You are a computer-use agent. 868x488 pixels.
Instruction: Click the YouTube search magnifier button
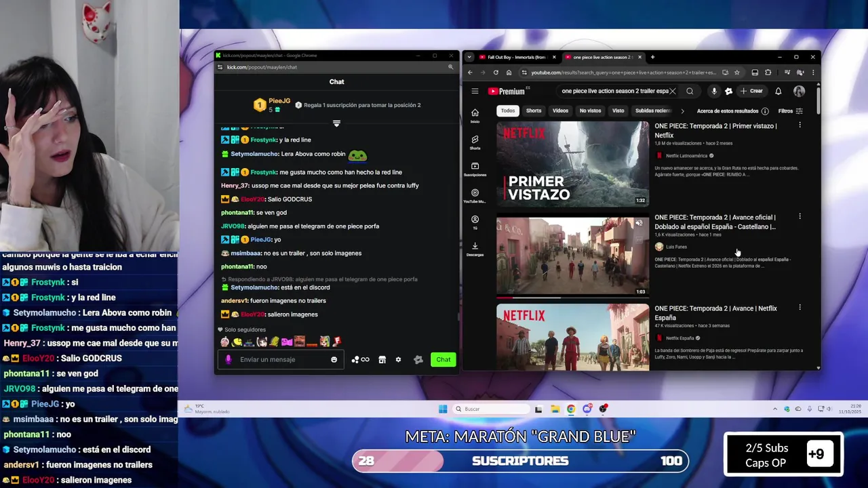click(690, 91)
